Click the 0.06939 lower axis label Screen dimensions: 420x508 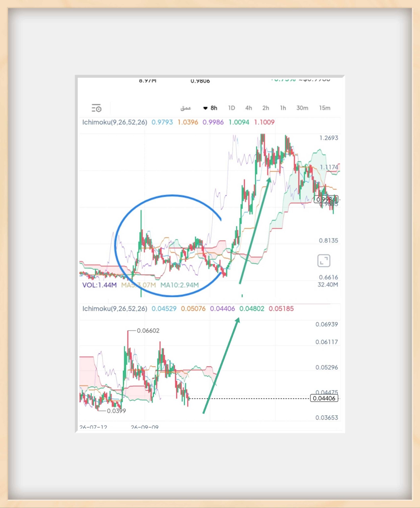coord(327,324)
